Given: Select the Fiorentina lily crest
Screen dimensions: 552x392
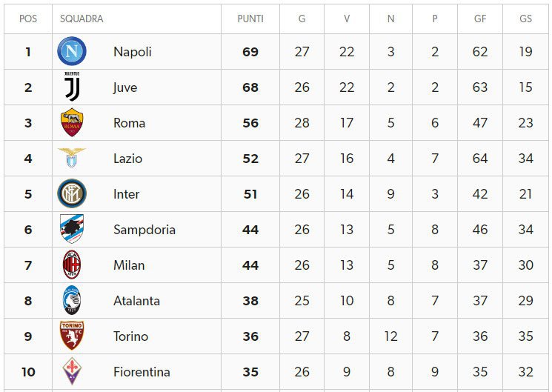Looking at the screenshot, I should coord(72,371).
